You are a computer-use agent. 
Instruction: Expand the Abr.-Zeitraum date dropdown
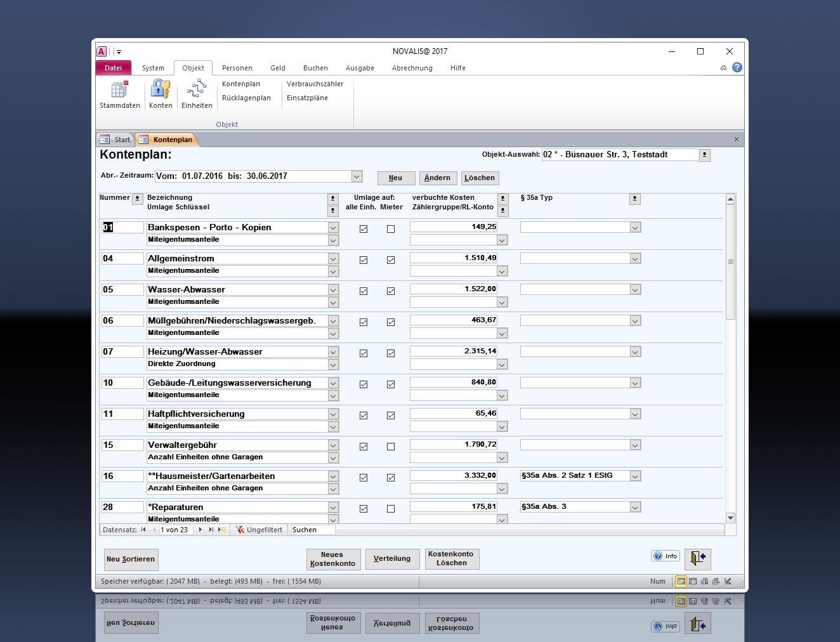coord(357,176)
